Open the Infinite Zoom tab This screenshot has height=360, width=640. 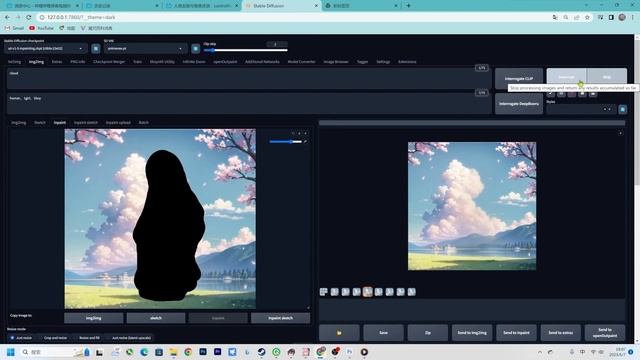(x=194, y=62)
